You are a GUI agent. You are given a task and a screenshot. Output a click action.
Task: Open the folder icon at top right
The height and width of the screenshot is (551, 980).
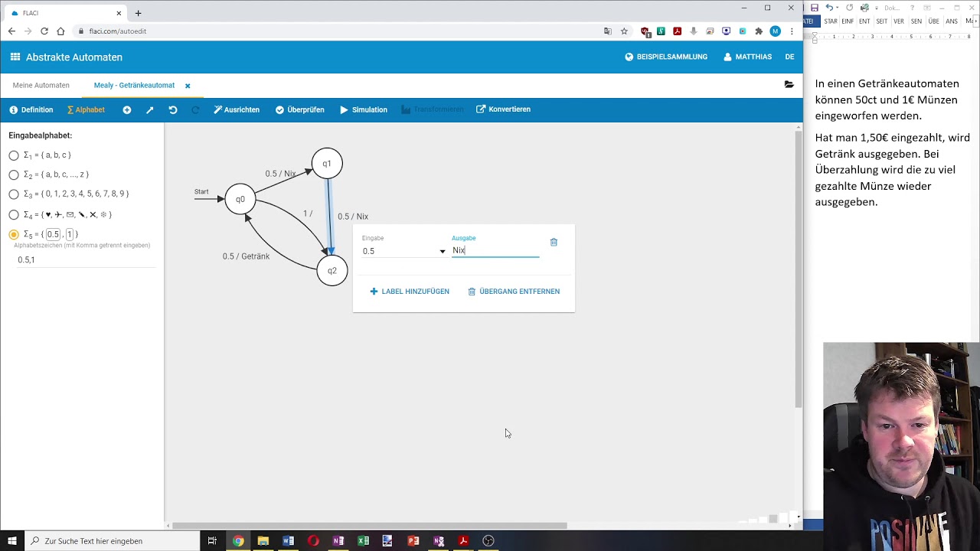coord(789,85)
